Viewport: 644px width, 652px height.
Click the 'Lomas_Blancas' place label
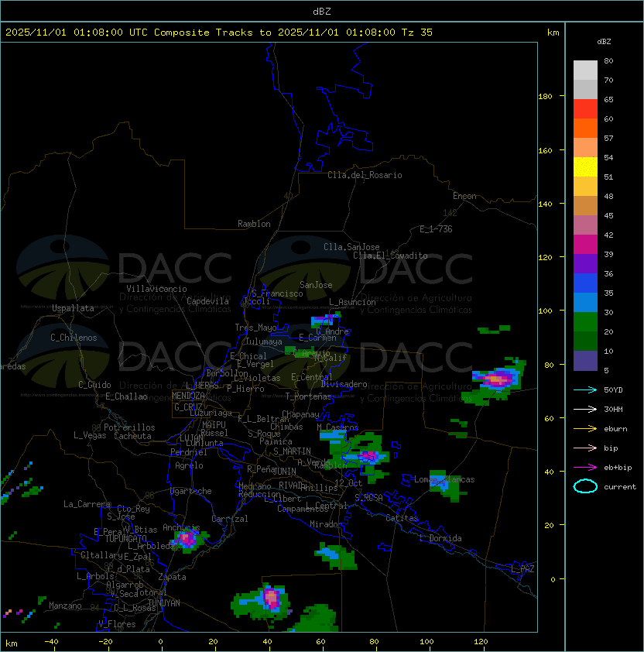tap(444, 479)
